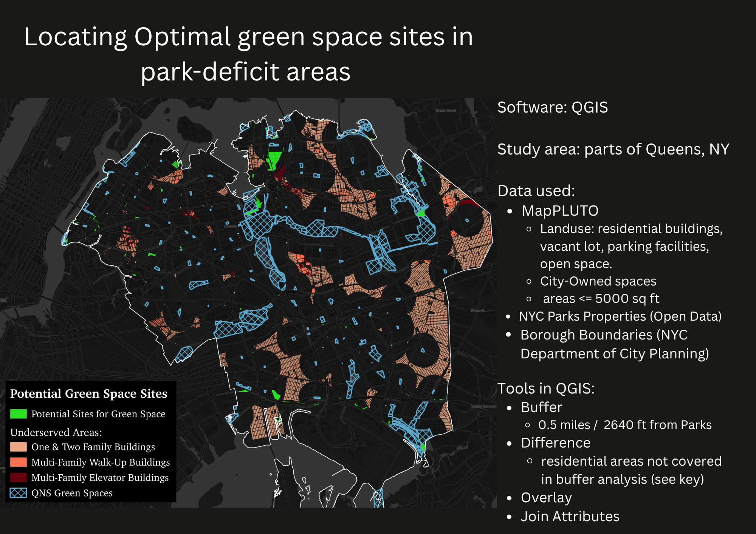The height and width of the screenshot is (534, 756).
Task: Click the 'open space.' line
Action: (x=576, y=264)
